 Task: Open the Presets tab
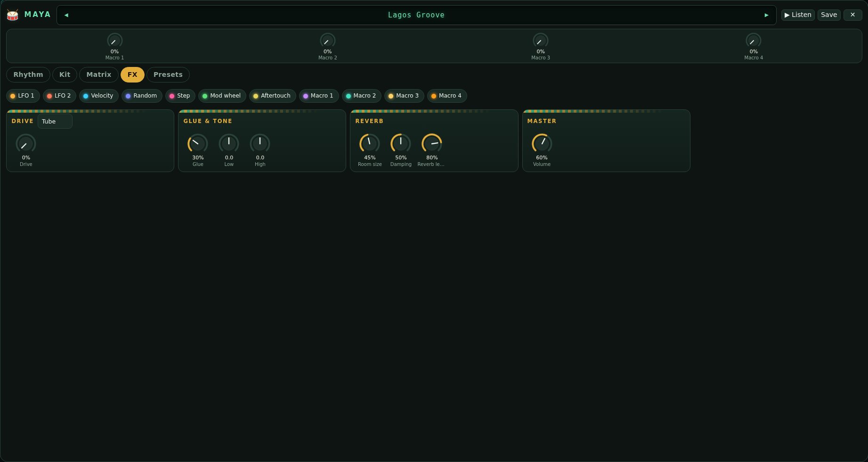click(x=168, y=74)
